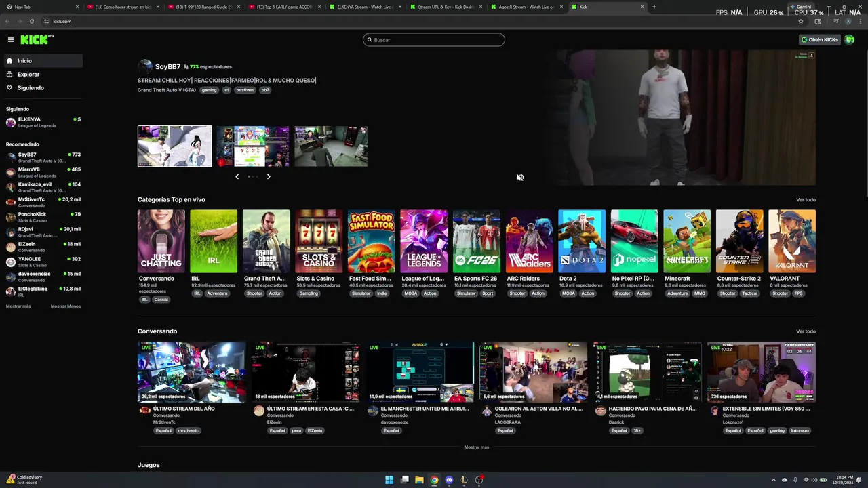This screenshot has width=868, height=488.
Task: Click Ver todo for Conversando section
Action: [x=806, y=331]
